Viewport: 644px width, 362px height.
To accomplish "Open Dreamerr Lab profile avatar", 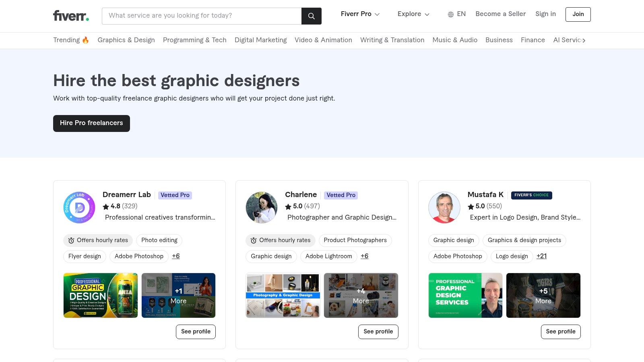I will (79, 208).
